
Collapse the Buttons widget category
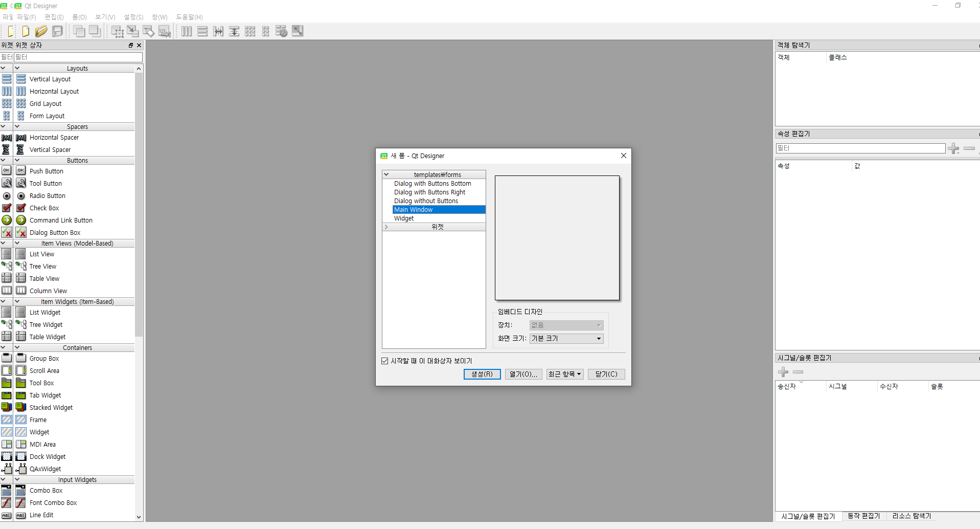pos(17,160)
